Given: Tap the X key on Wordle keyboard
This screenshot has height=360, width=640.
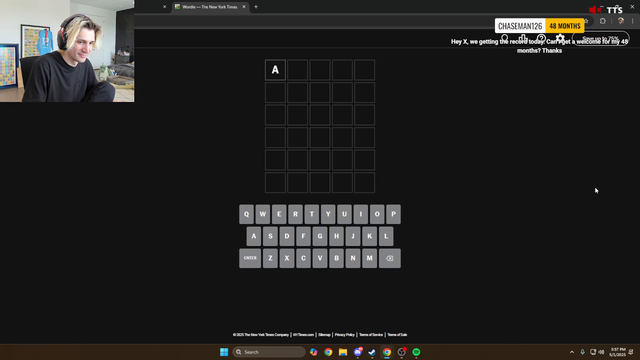Looking at the screenshot, I should [287, 258].
